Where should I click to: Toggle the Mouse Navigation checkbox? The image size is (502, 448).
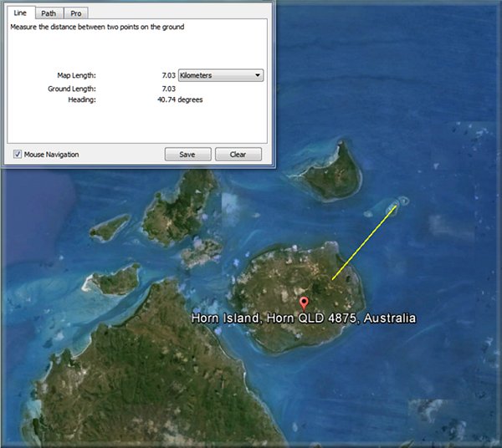point(18,154)
